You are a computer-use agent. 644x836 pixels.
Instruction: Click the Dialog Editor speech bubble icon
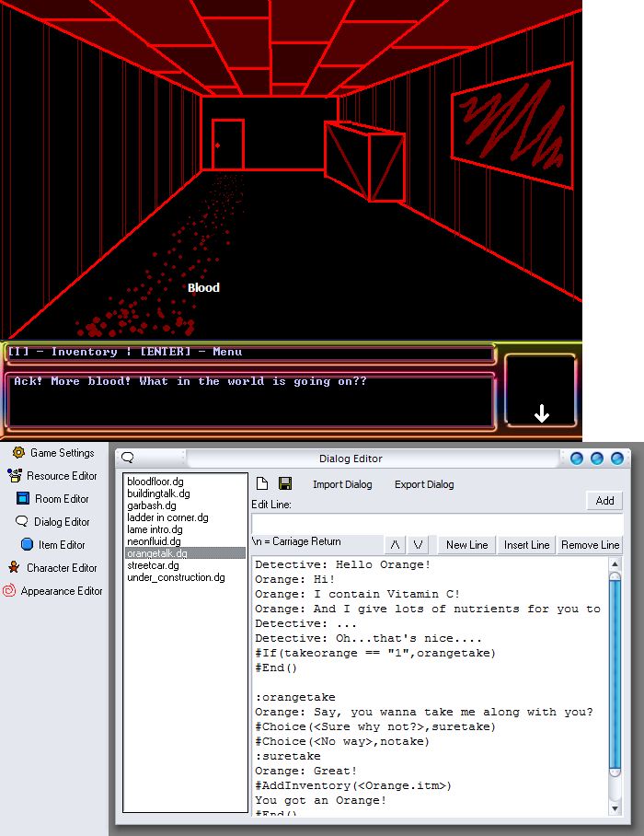click(x=21, y=522)
